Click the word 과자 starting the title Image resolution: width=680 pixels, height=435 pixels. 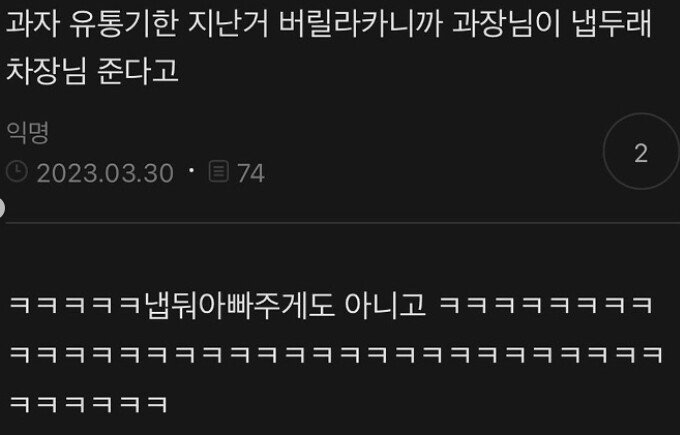(x=33, y=23)
